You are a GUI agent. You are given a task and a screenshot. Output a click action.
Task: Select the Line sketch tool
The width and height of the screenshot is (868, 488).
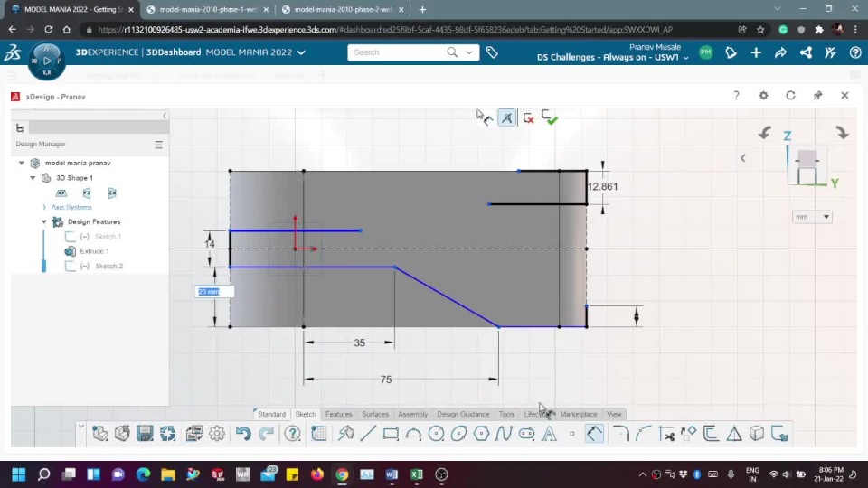pos(368,434)
